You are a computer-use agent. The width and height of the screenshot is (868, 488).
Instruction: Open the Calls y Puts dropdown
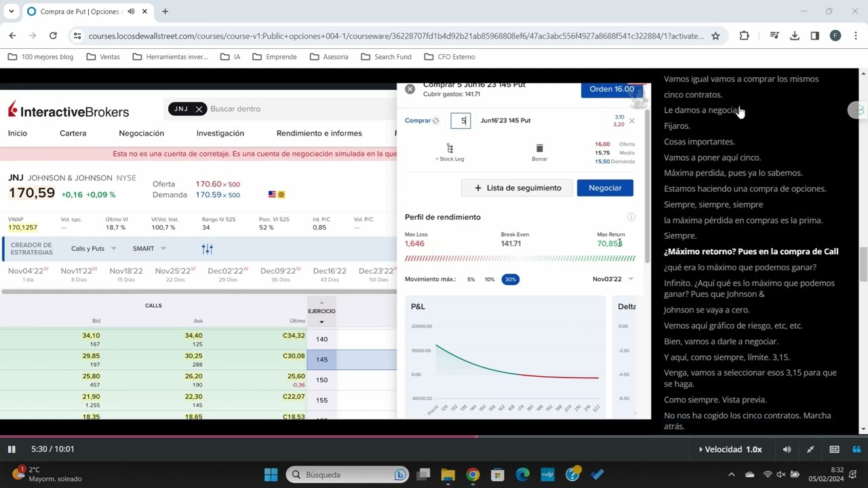(94, 249)
